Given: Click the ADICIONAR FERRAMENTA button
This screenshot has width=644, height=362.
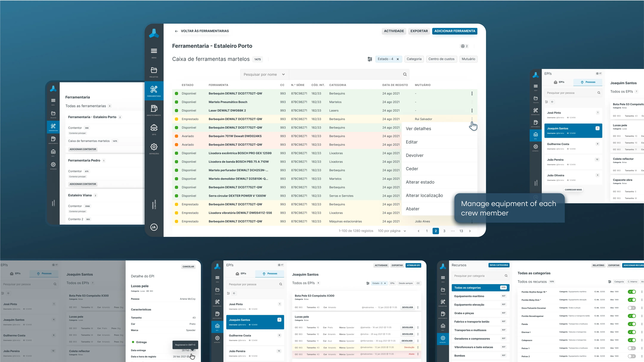Looking at the screenshot, I should tap(455, 31).
